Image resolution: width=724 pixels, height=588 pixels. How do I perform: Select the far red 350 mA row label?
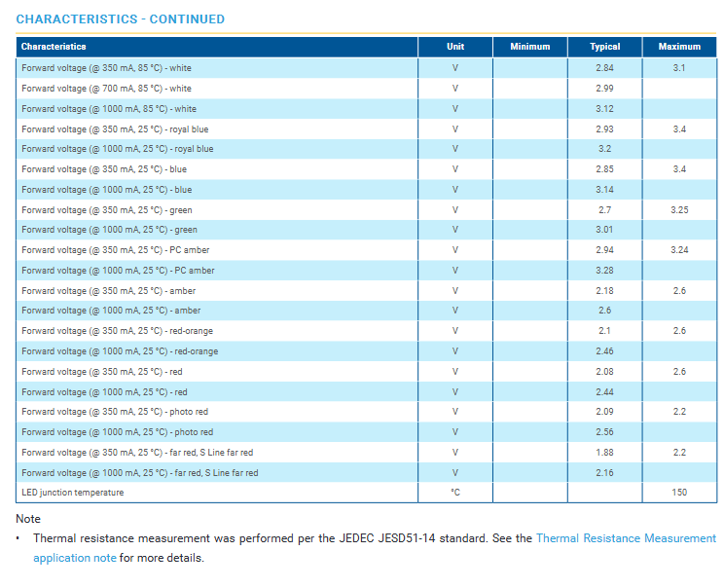pyautogui.click(x=137, y=453)
